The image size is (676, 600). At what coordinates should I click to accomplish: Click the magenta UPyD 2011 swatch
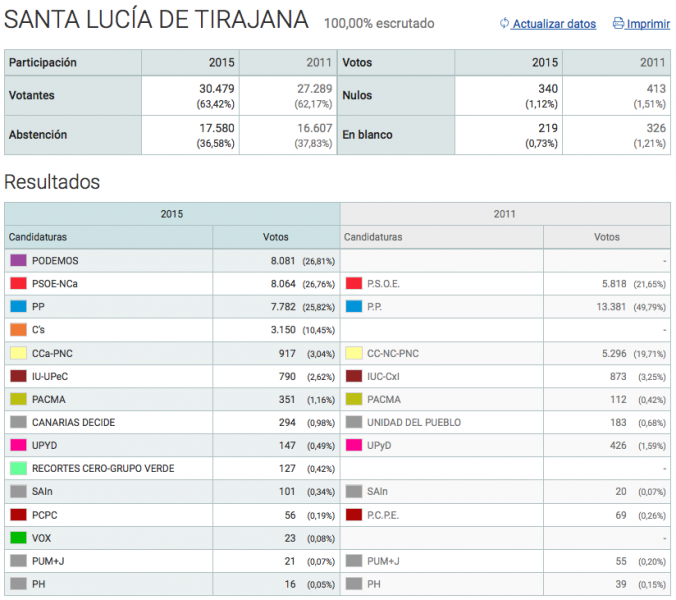pos(354,445)
